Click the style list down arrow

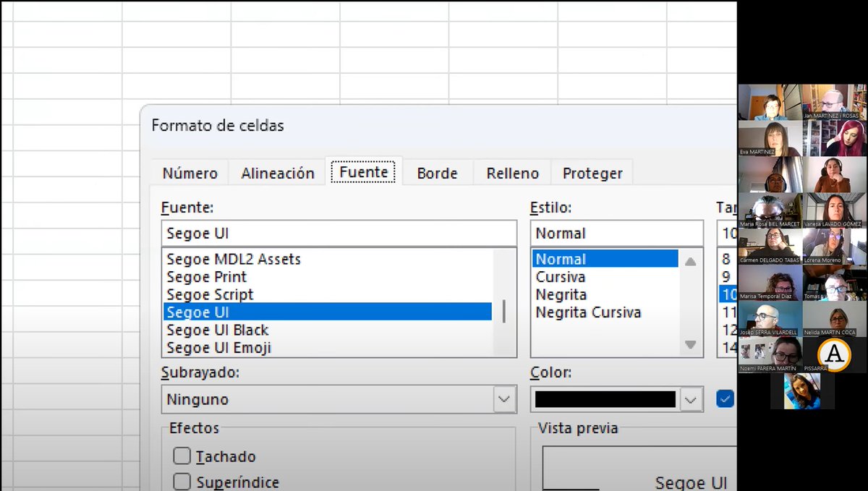coord(691,345)
